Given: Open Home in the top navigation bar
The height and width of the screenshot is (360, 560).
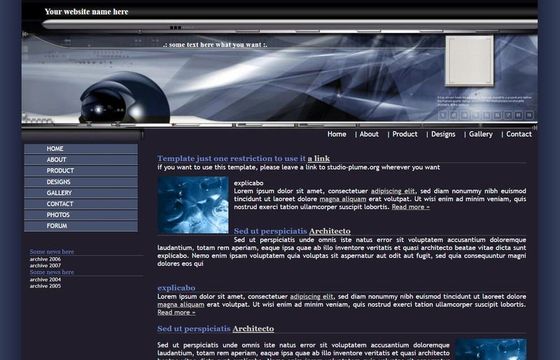Looking at the screenshot, I should tap(337, 134).
